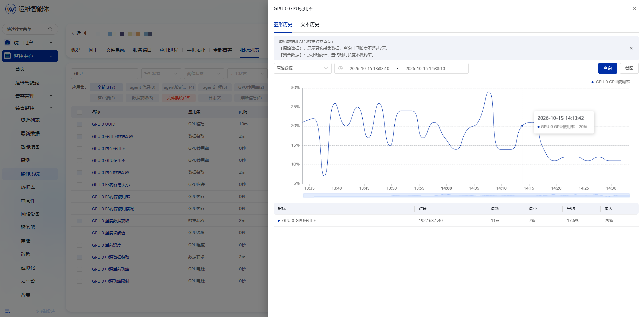Check the GPU 0 电源功率限制 row checkbox

pos(79,281)
